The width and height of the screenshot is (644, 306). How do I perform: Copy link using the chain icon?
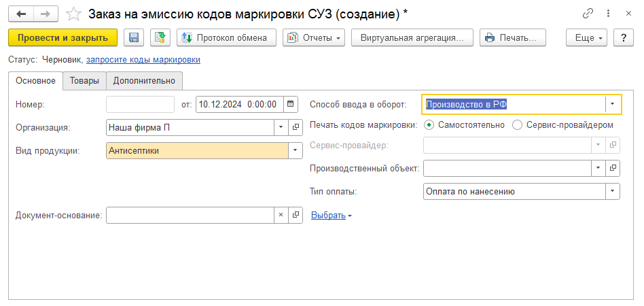click(x=588, y=14)
